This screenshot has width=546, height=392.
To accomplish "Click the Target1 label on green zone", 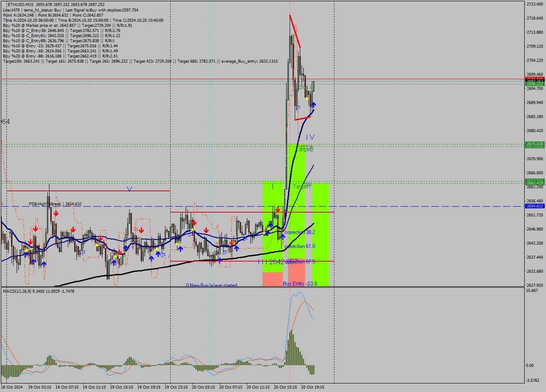I will click(x=302, y=187).
